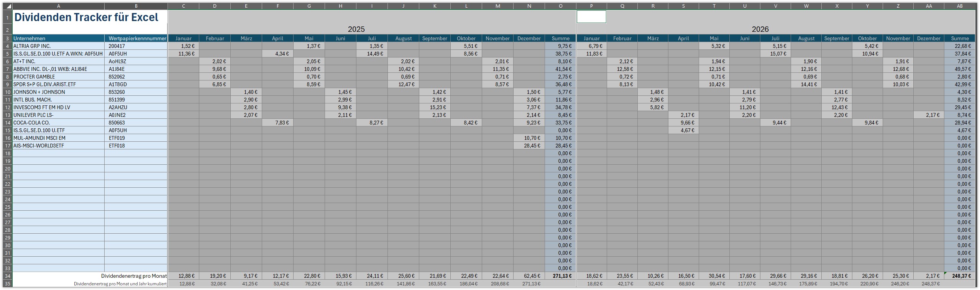Click the WKN cell containing A2AHZU
This screenshot has height=290, width=980.
[136, 107]
